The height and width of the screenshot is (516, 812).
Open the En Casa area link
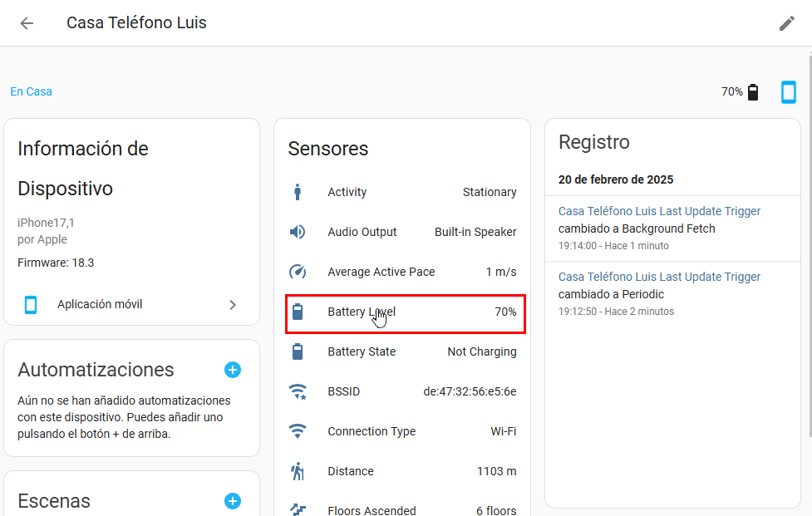[x=31, y=91]
